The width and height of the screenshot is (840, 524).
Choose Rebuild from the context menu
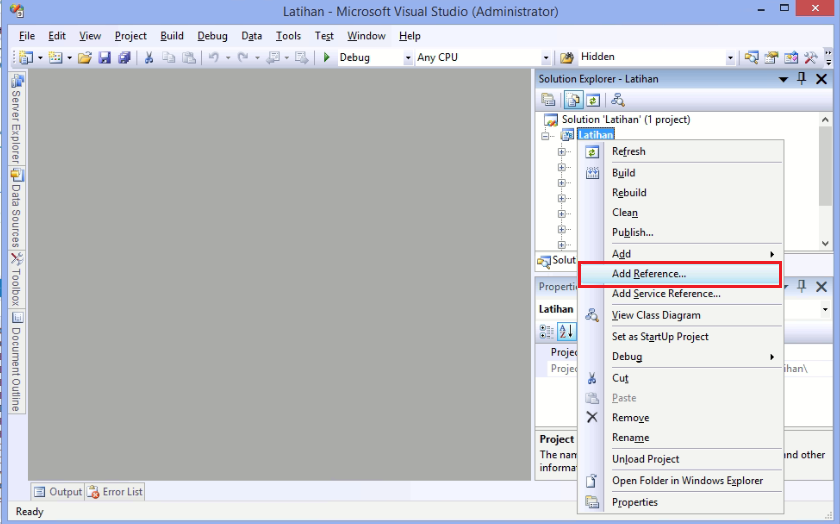(x=680, y=192)
